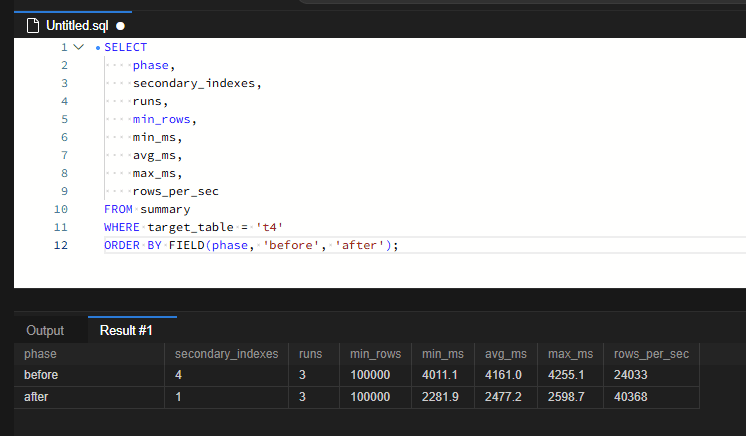Click the max_ms column header
The height and width of the screenshot is (436, 746).
570,354
